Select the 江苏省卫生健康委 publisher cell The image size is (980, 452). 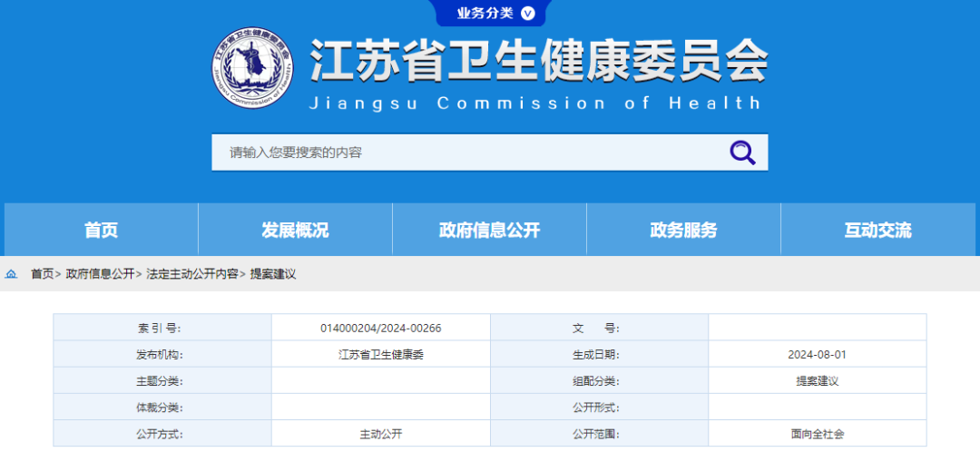coord(380,355)
